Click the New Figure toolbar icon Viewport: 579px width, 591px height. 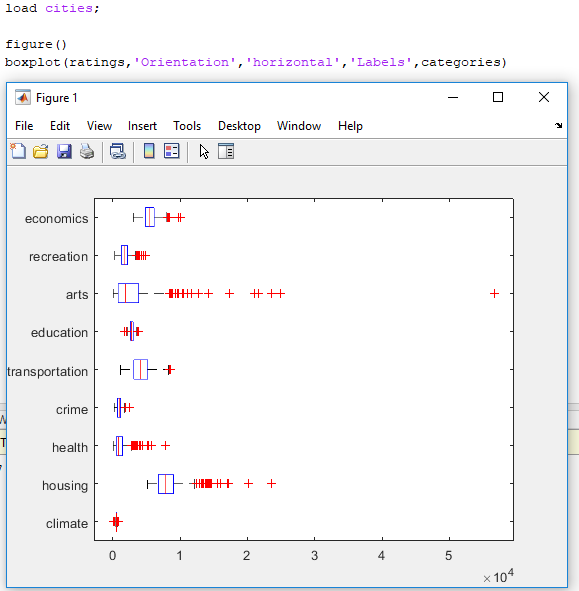pyautogui.click(x=18, y=152)
